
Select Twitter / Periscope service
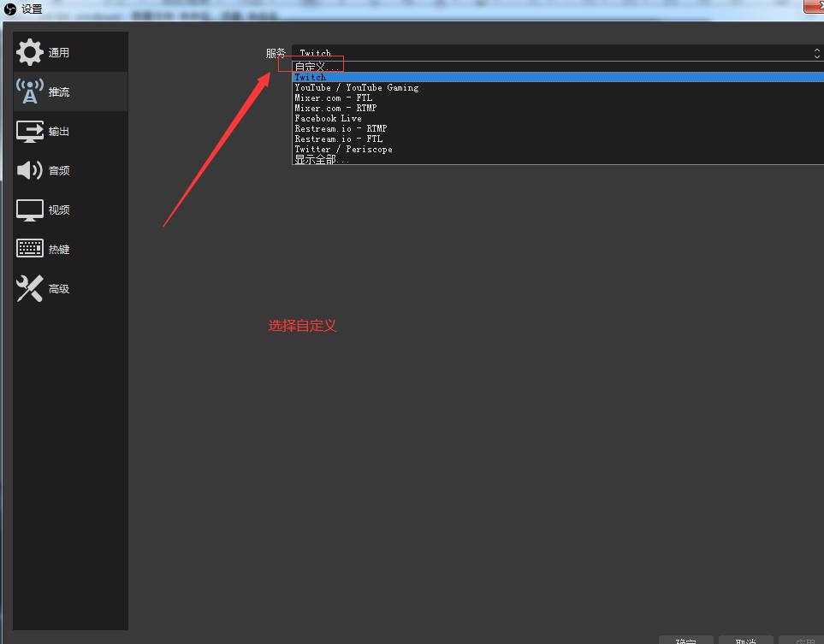344,149
